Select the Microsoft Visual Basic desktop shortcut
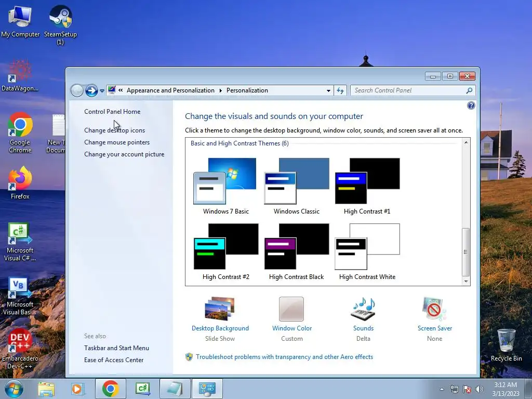532x399 pixels. pyautogui.click(x=20, y=296)
